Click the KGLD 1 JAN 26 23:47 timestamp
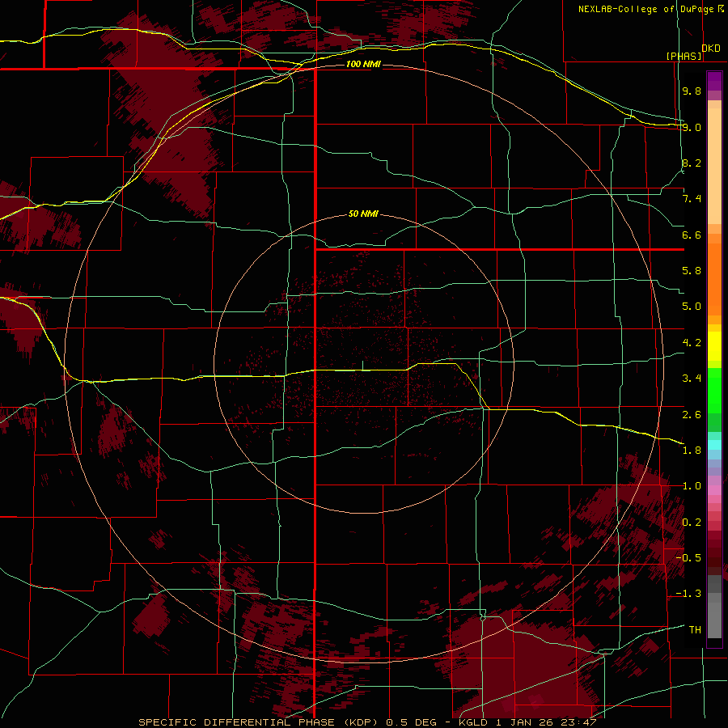The height and width of the screenshot is (728, 728). [x=527, y=722]
